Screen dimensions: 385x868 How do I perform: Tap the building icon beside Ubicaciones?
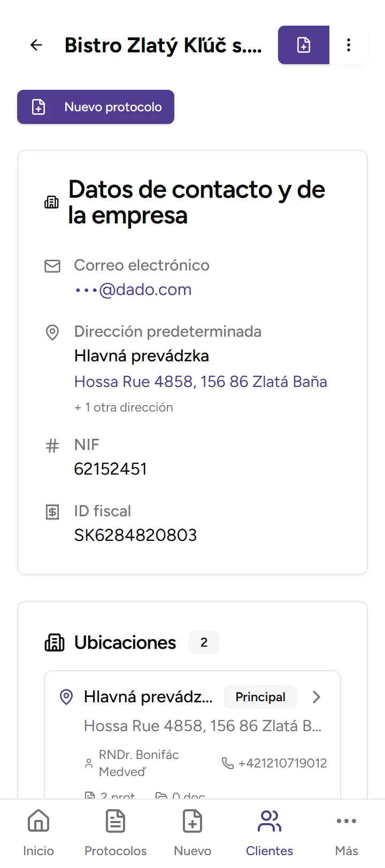(x=54, y=642)
